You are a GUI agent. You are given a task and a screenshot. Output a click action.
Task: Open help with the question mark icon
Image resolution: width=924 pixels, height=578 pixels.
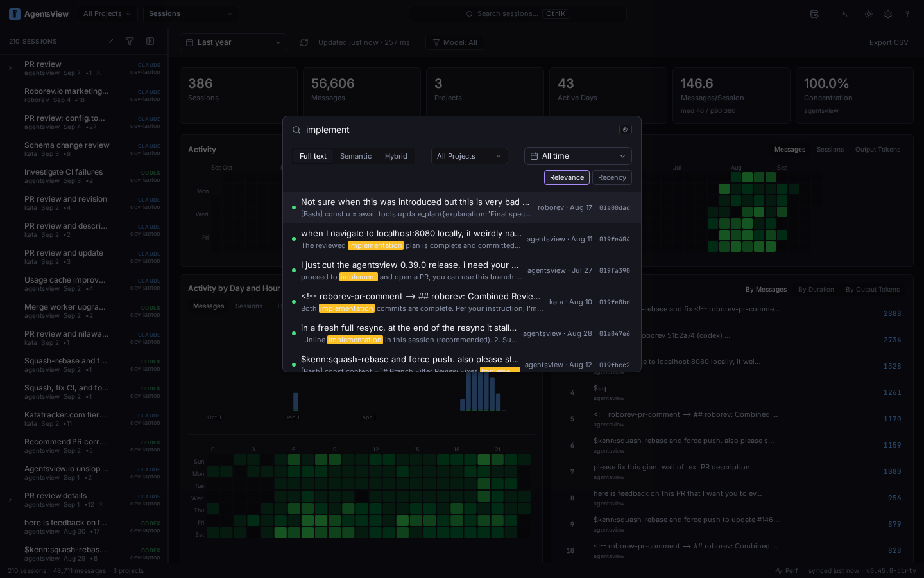(x=907, y=14)
